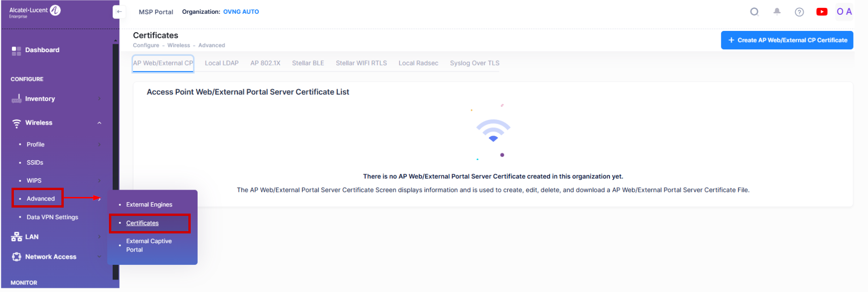Open the YouTube video icon
This screenshot has width=868, height=292.
pyautogui.click(x=822, y=12)
